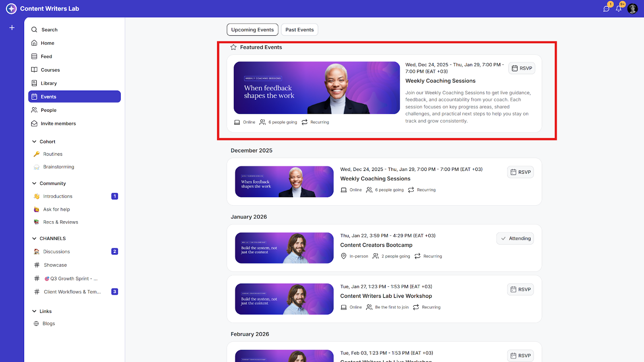
Task: Click the Recs & Reviews books icon
Action: click(x=37, y=222)
